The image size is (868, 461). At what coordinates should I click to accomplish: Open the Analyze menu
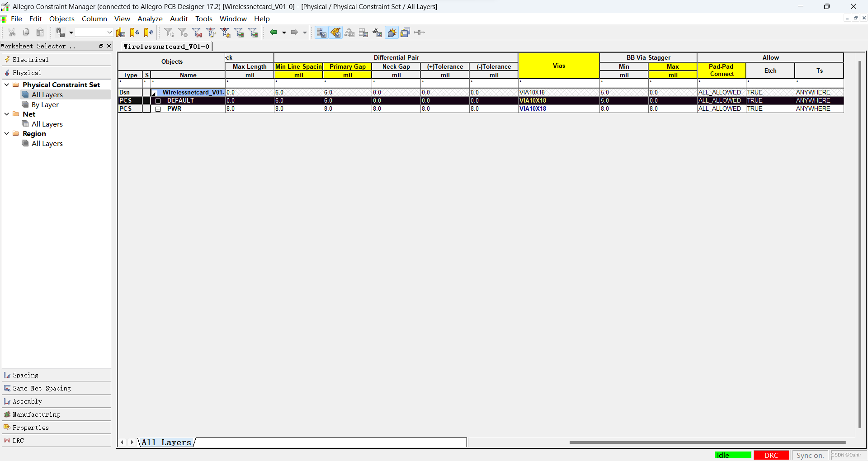click(x=150, y=19)
